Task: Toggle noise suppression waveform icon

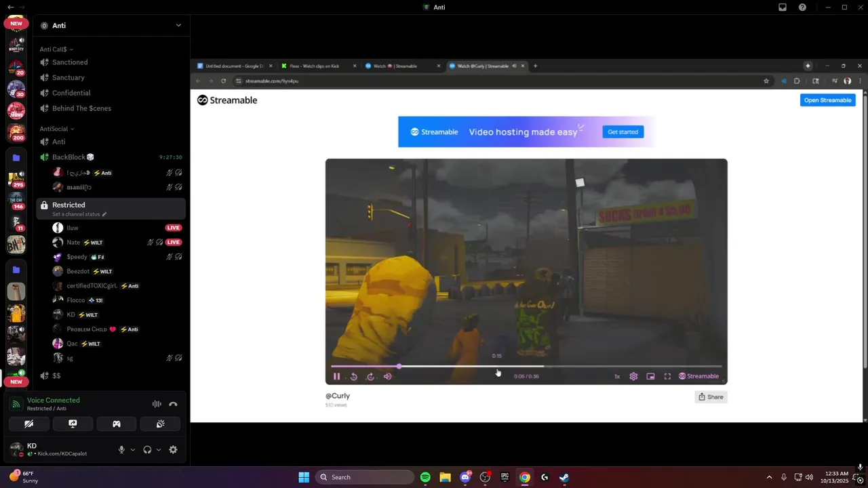Action: click(x=157, y=404)
